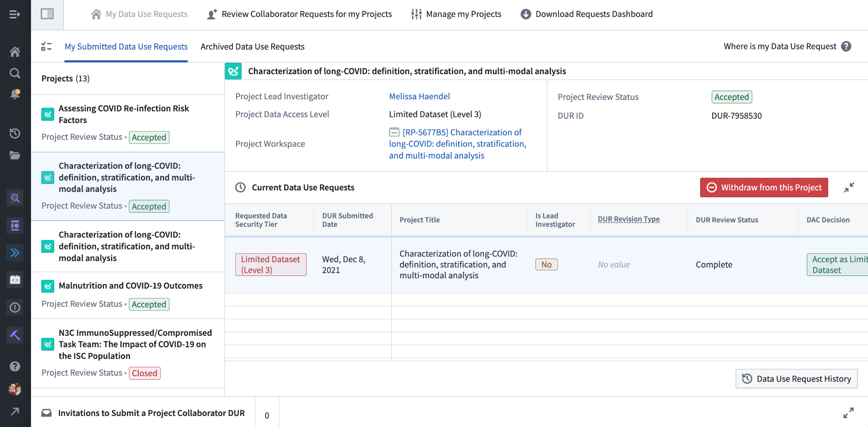Click Withdraw from this Project

764,187
